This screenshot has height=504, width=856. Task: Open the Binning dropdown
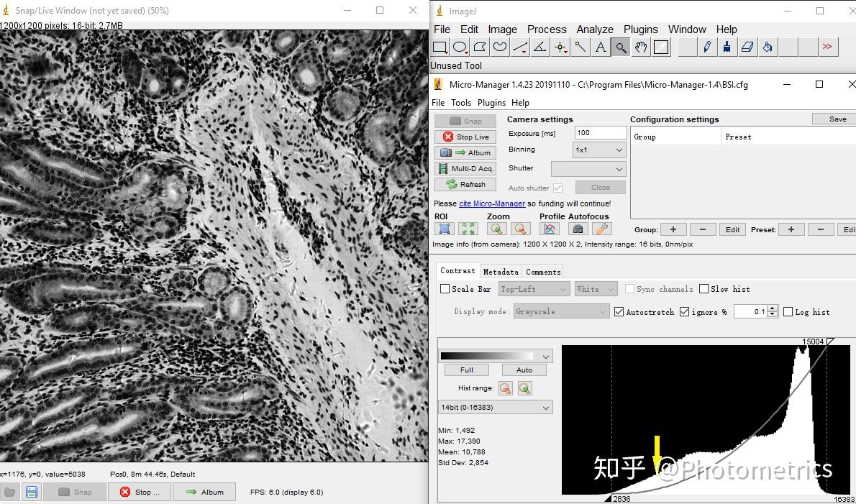tap(600, 150)
